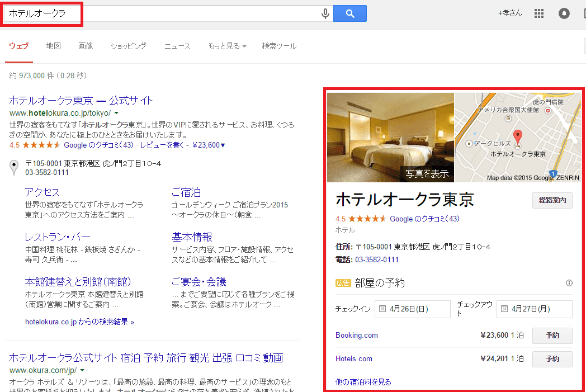
Task: Click the 経路案内 directions button
Action: [552, 200]
